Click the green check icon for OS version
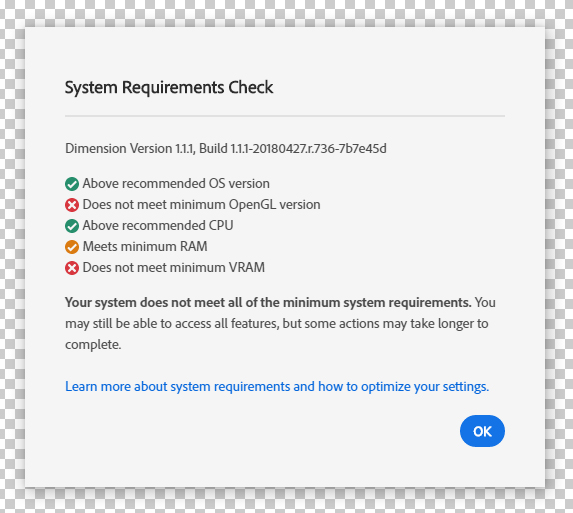 pyautogui.click(x=72, y=184)
